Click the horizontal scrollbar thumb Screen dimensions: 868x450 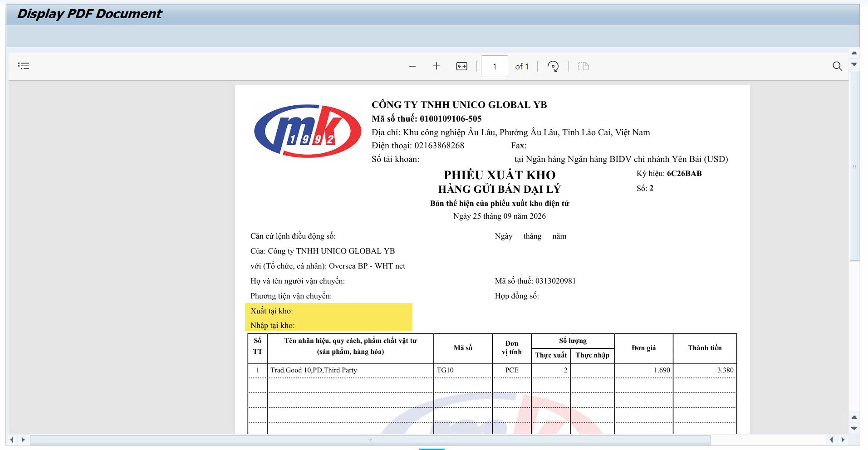pos(370,440)
